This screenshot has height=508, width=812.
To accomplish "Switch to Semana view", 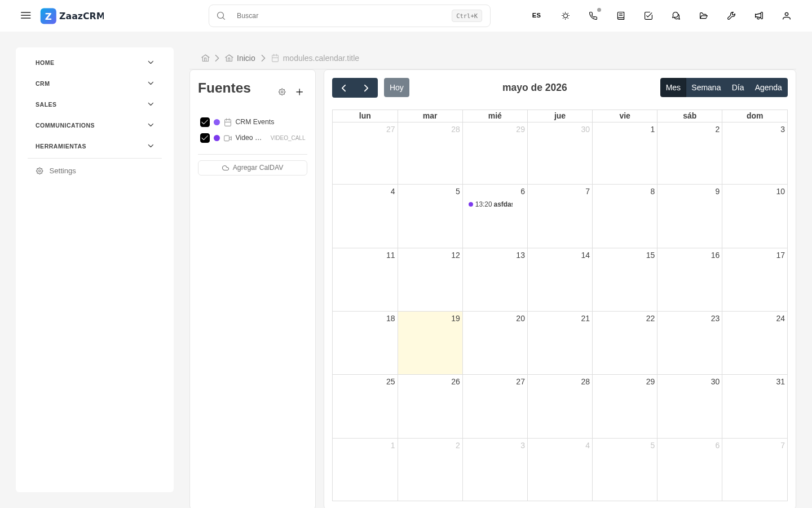I will click(x=706, y=87).
